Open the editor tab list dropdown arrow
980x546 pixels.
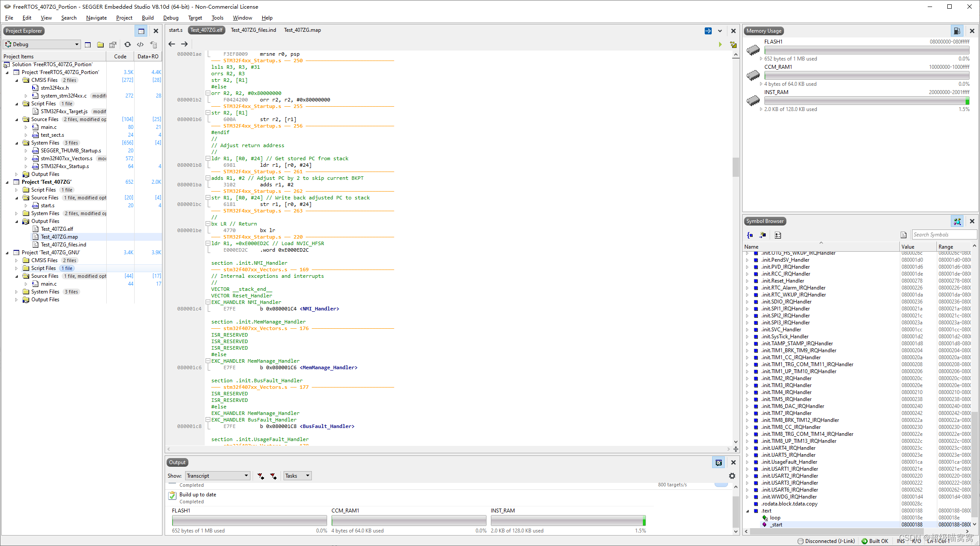coord(720,31)
